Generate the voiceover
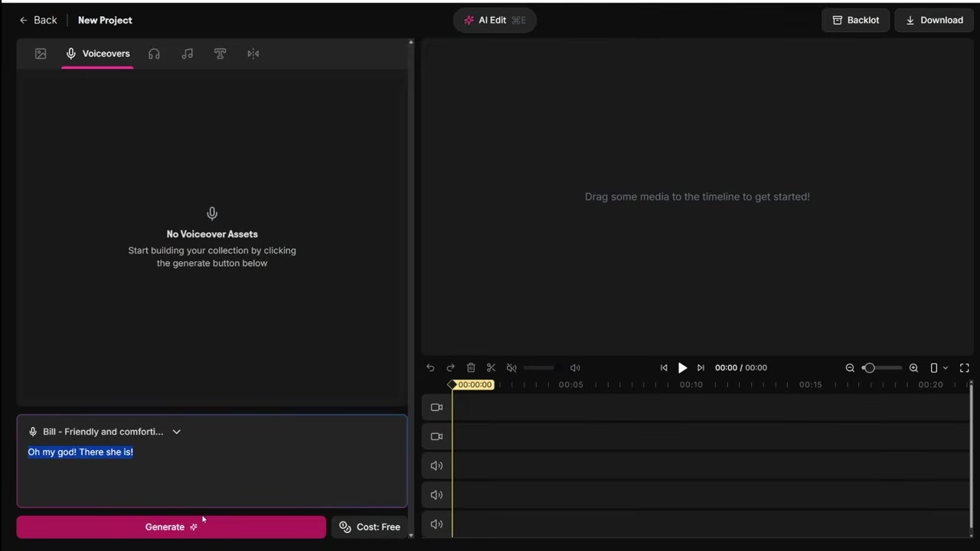The width and height of the screenshot is (980, 551). click(171, 527)
